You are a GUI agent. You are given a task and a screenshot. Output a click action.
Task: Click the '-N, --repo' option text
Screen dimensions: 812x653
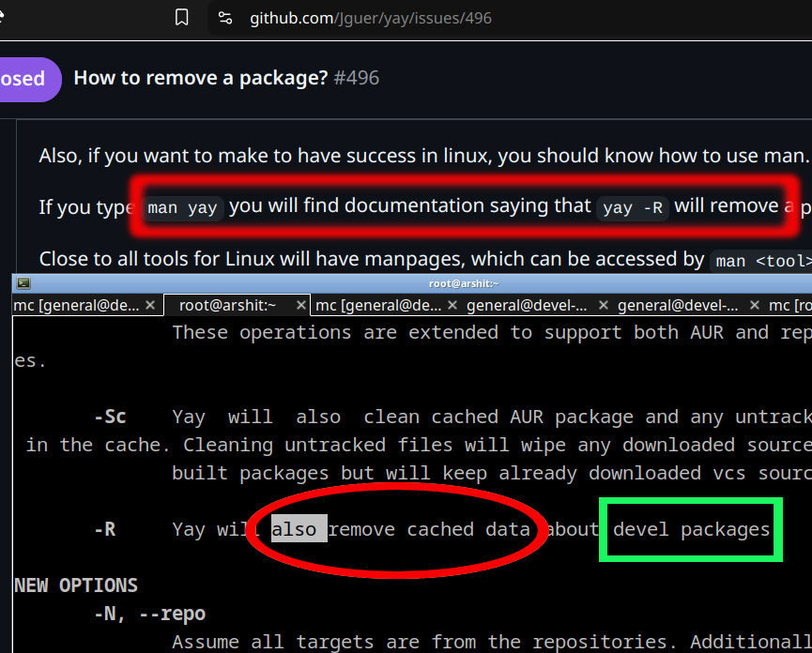(x=149, y=614)
